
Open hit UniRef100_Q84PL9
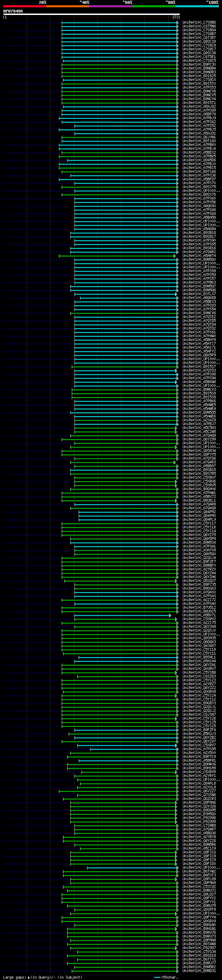(x=199, y=520)
